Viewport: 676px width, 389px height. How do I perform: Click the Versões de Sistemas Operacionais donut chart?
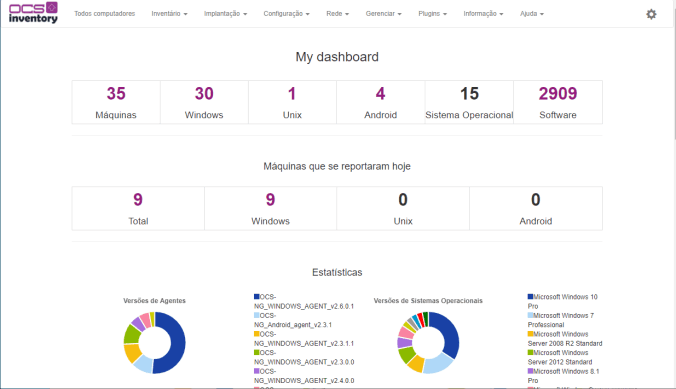pos(428,342)
